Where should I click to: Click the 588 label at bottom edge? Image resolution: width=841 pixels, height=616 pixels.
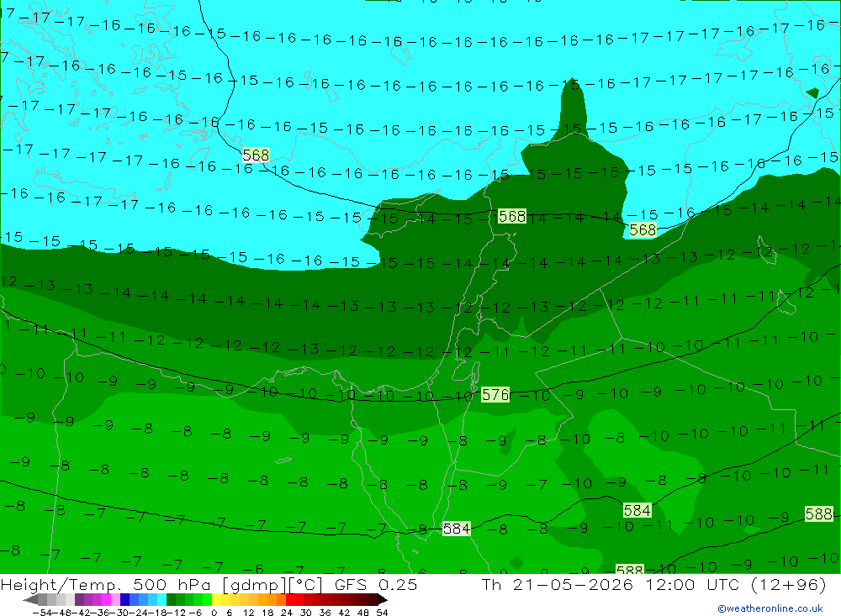pos(629,569)
